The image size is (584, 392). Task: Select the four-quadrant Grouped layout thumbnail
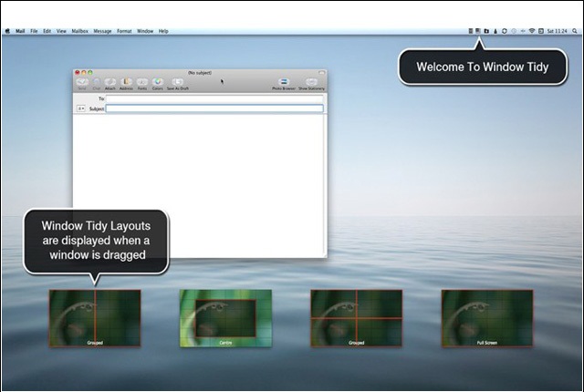click(357, 318)
